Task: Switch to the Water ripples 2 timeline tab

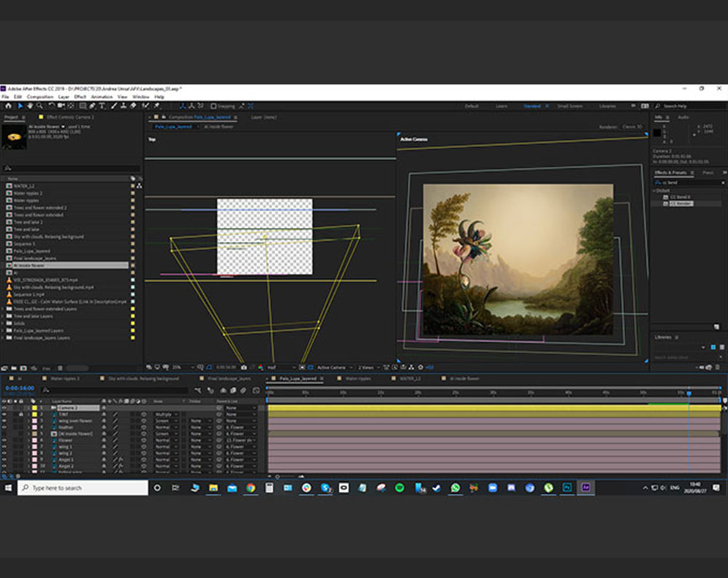Action: (65, 379)
